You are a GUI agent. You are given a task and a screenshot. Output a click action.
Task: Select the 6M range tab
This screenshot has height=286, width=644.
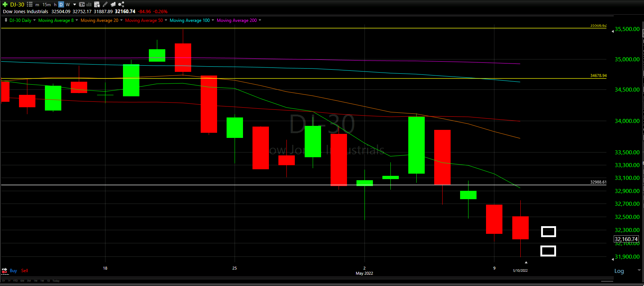22,281
